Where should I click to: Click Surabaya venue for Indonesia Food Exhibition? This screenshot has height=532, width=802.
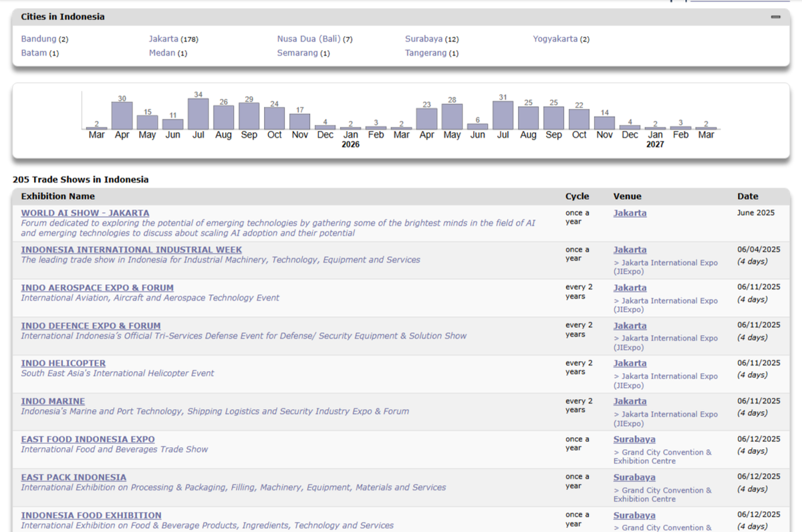(634, 516)
